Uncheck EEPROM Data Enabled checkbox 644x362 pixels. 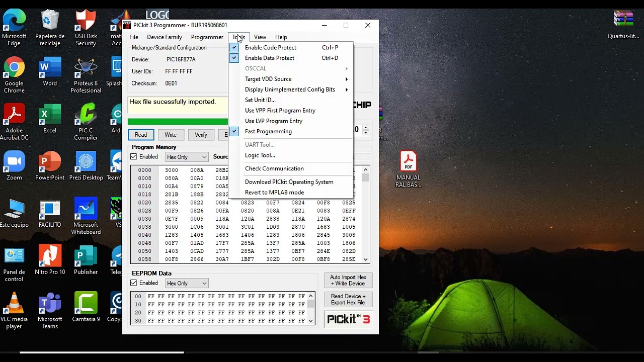click(133, 283)
